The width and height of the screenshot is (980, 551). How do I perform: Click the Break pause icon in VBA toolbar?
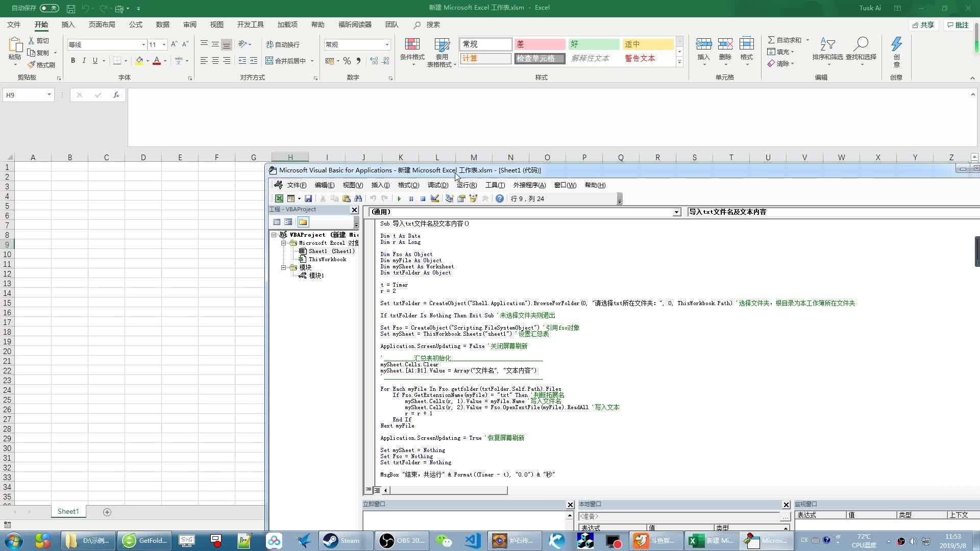coord(411,198)
